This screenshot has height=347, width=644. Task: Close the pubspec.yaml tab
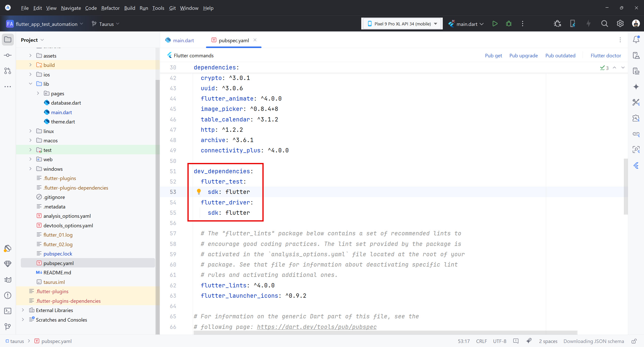255,40
